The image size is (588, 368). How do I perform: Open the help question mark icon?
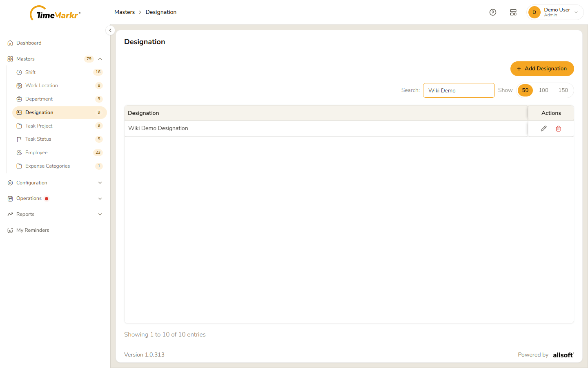493,12
